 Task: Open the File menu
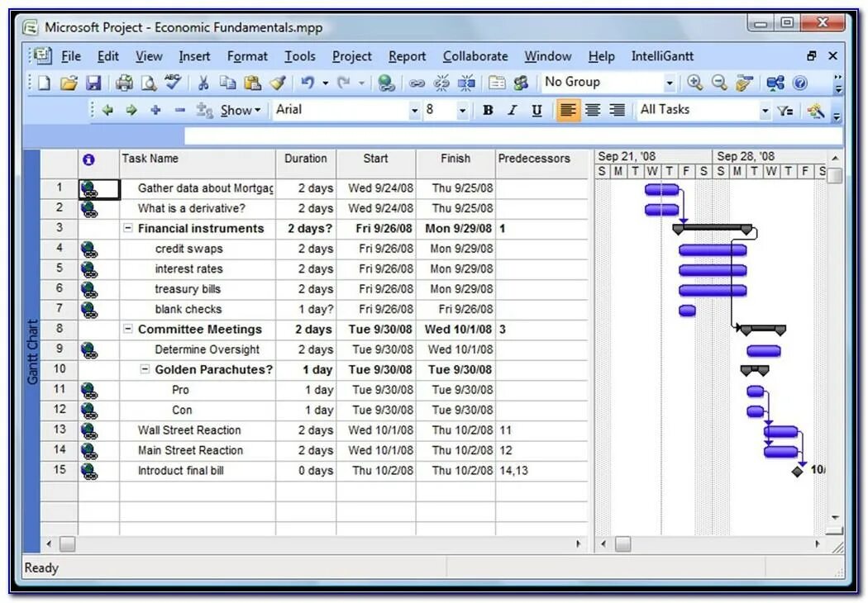tap(71, 56)
